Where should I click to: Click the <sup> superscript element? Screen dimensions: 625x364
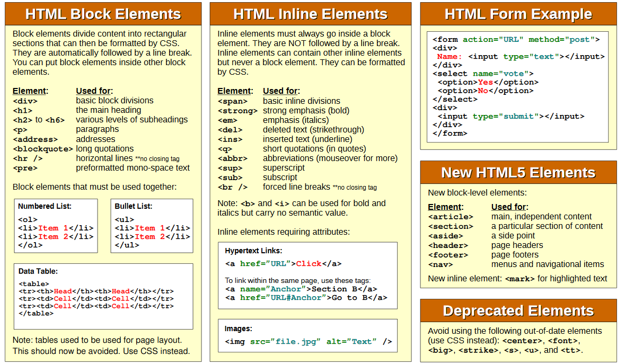point(230,168)
